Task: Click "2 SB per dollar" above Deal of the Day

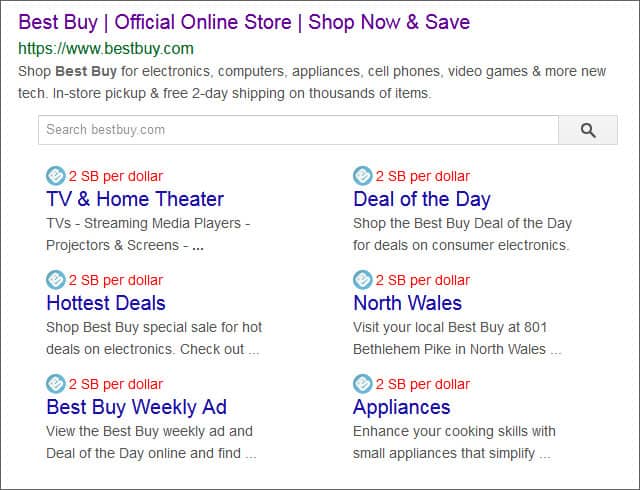Action: (422, 176)
